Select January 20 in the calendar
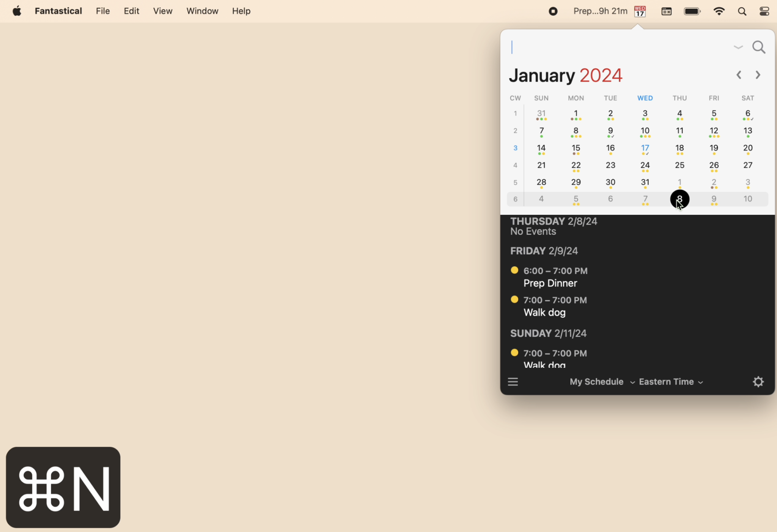The image size is (777, 532). pyautogui.click(x=748, y=148)
